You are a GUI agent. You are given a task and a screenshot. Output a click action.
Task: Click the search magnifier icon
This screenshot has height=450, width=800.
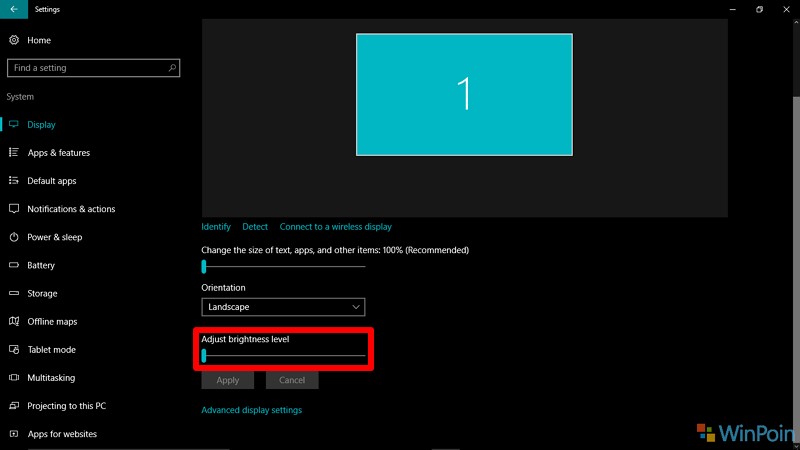tap(172, 67)
